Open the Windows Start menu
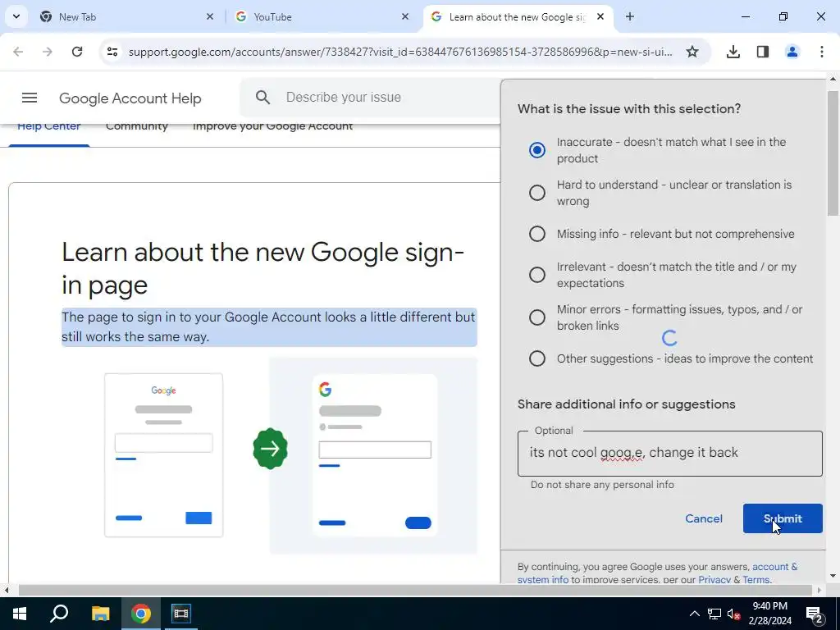The width and height of the screenshot is (840, 630). coord(20,614)
